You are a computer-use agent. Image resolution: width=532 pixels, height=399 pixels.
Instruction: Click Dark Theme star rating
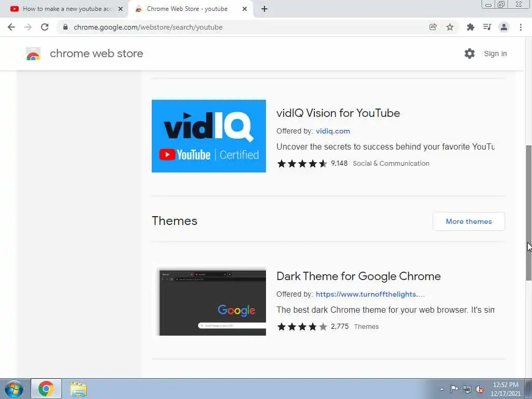click(x=302, y=327)
